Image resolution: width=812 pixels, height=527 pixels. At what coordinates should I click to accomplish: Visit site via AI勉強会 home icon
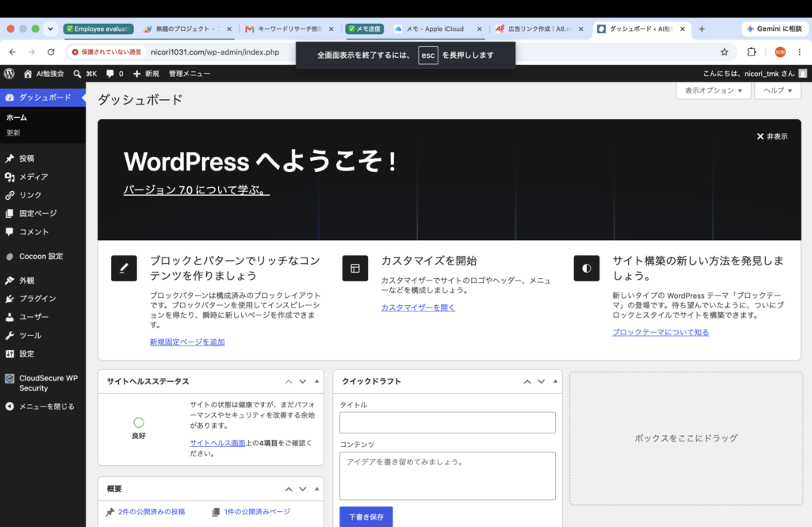pos(44,74)
